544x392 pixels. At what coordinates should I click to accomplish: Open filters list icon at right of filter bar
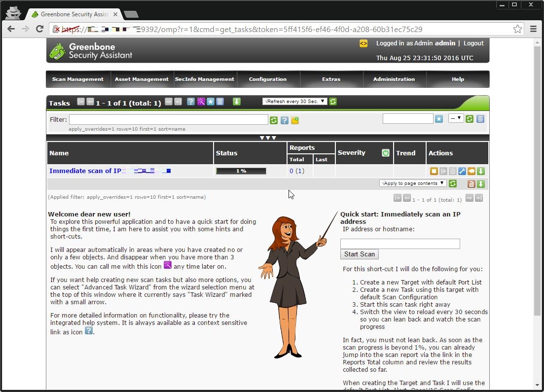tap(480, 119)
